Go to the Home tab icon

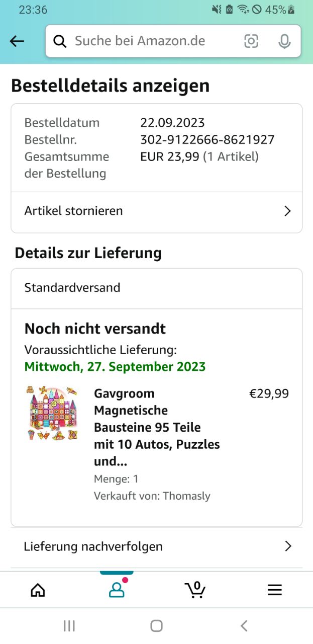38,590
